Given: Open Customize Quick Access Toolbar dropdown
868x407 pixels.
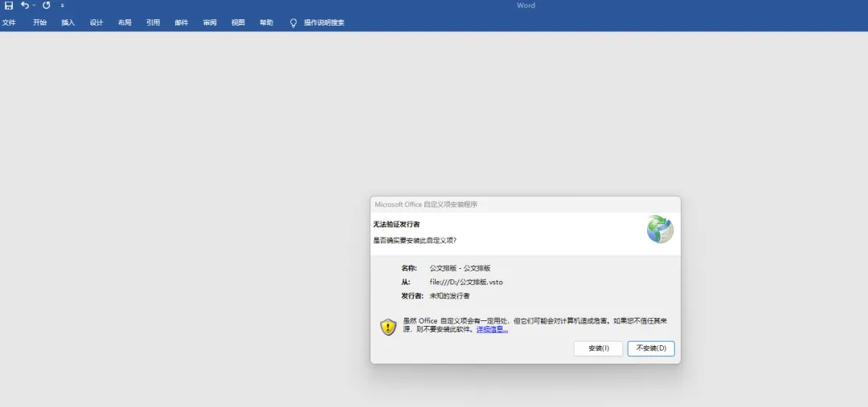Looking at the screenshot, I should click(x=63, y=6).
